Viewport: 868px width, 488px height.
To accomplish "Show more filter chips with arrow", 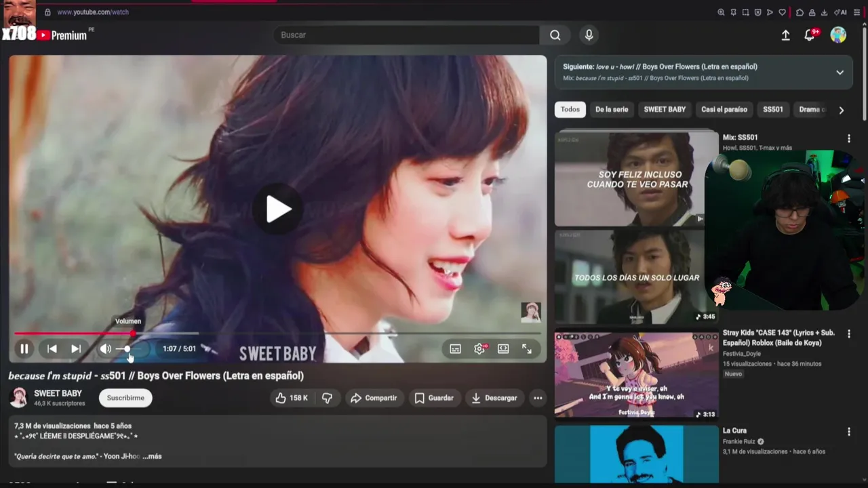I will tap(841, 110).
